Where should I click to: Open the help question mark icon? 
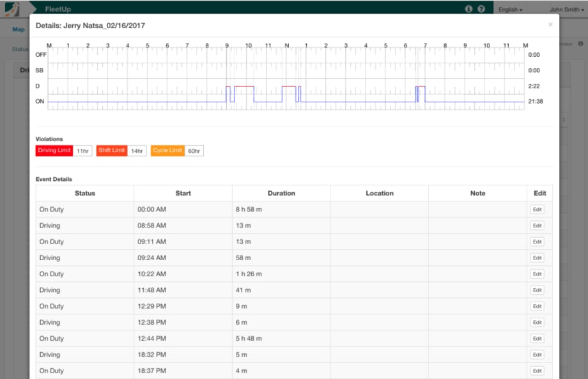[x=481, y=9]
